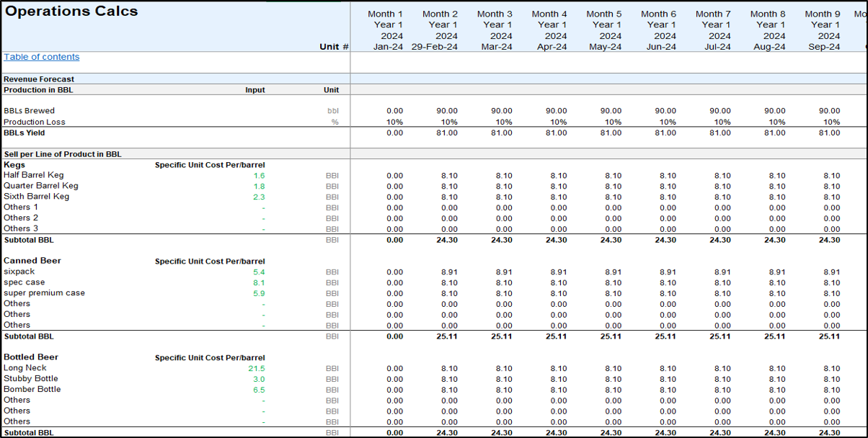Select the Quarter Barrel Keg cost value 1.8
The height and width of the screenshot is (438, 868).
coord(259,186)
